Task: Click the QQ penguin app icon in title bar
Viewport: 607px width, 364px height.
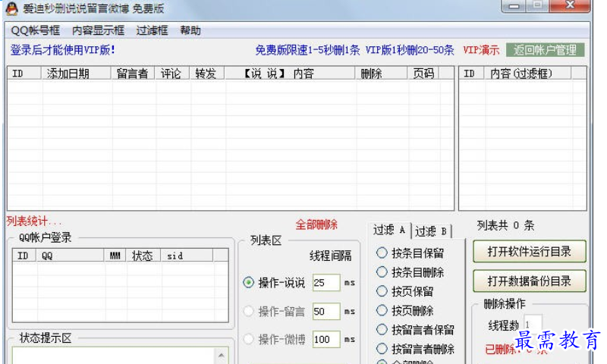Action: click(11, 8)
